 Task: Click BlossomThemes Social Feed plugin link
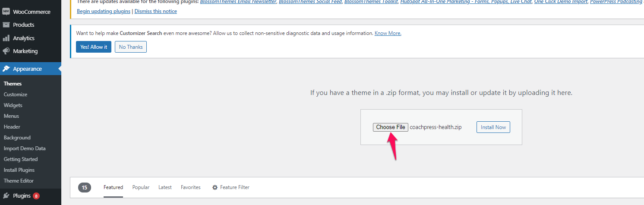coord(310,2)
